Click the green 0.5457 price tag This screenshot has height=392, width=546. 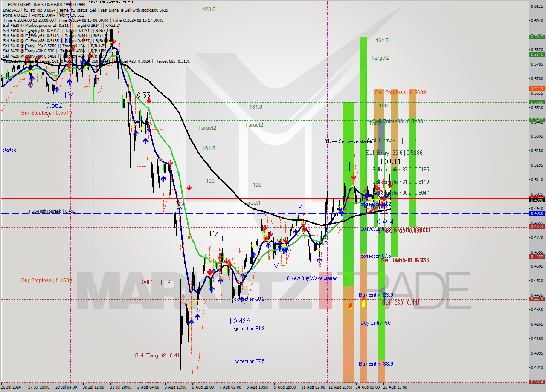537,120
